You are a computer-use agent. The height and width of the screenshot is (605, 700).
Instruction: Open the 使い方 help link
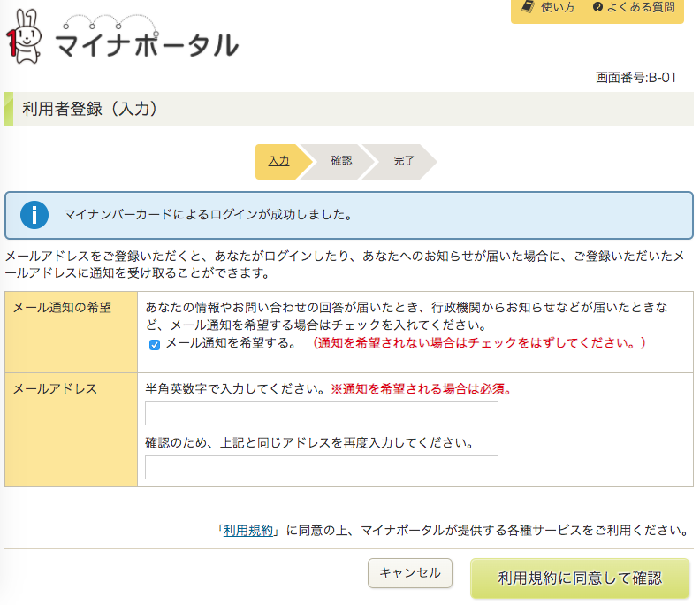558,7
